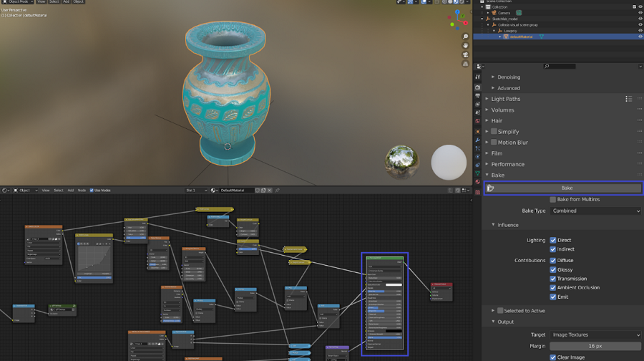Screen dimensions: 644x361
Task: Open node editor Add menu
Action: coord(71,191)
